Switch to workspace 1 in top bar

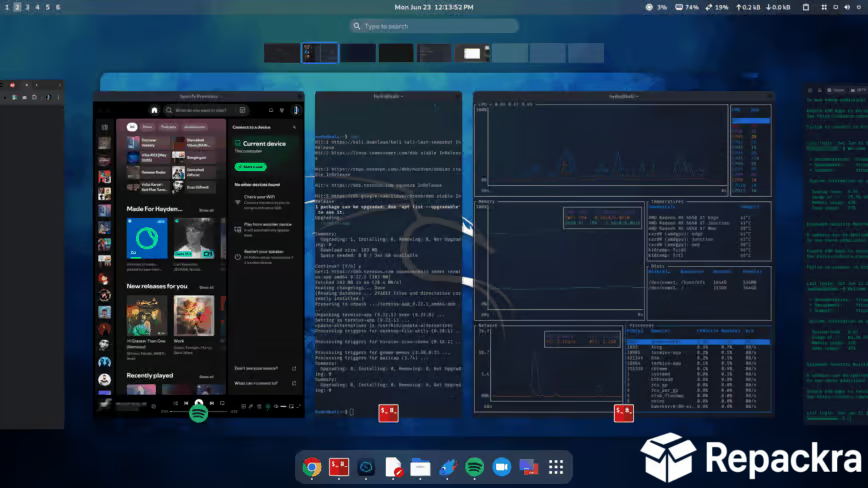(x=7, y=7)
